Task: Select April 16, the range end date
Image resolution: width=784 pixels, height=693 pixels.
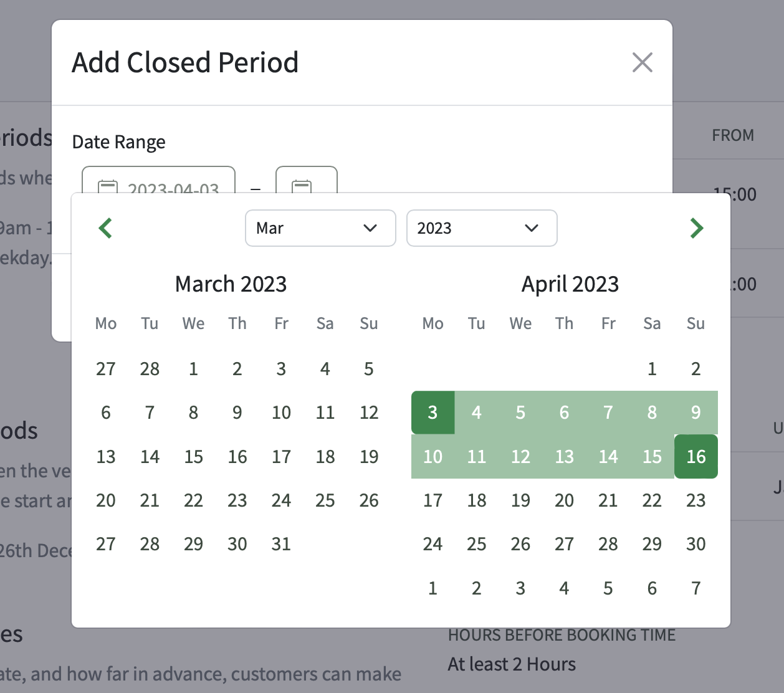Action: [696, 456]
